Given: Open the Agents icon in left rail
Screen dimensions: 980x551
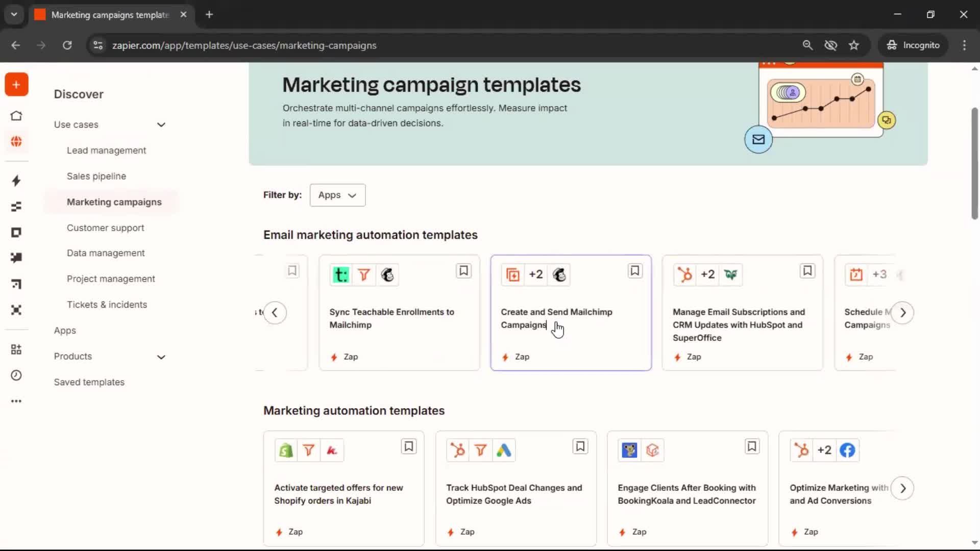Looking at the screenshot, I should (x=16, y=310).
